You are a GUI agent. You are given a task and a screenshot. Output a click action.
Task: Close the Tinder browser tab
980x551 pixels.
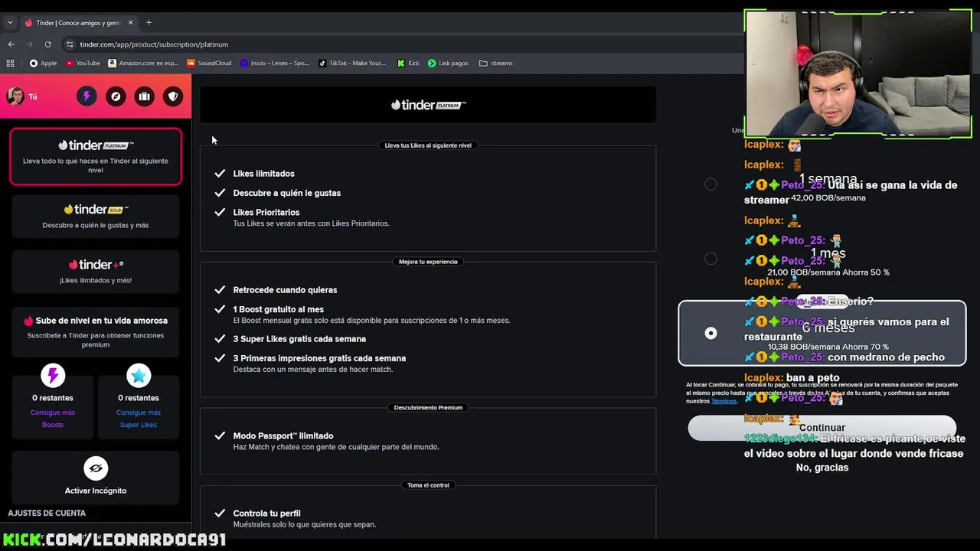pos(131,22)
